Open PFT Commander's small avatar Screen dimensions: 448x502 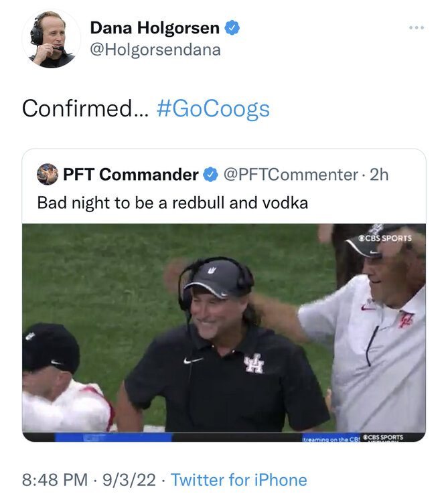(47, 175)
